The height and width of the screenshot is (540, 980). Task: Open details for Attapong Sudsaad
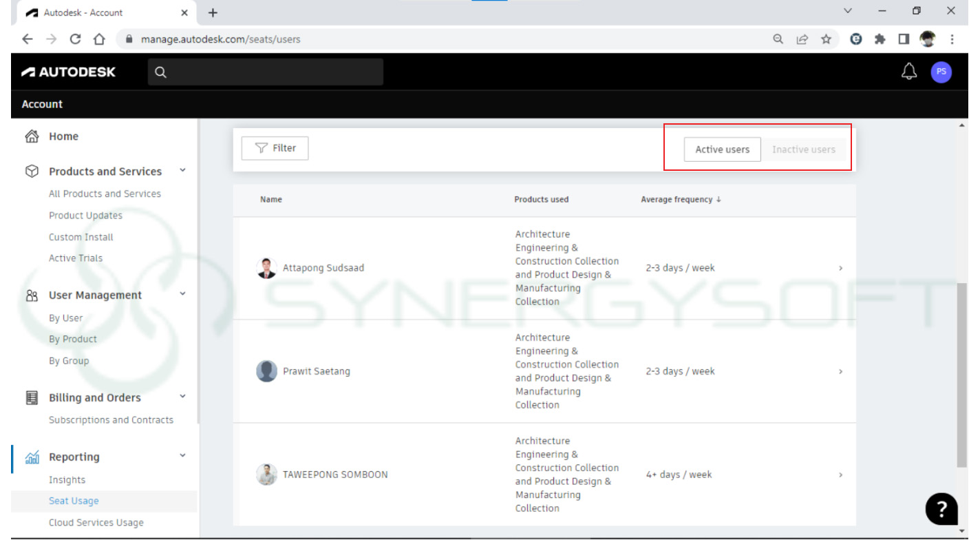pos(840,268)
